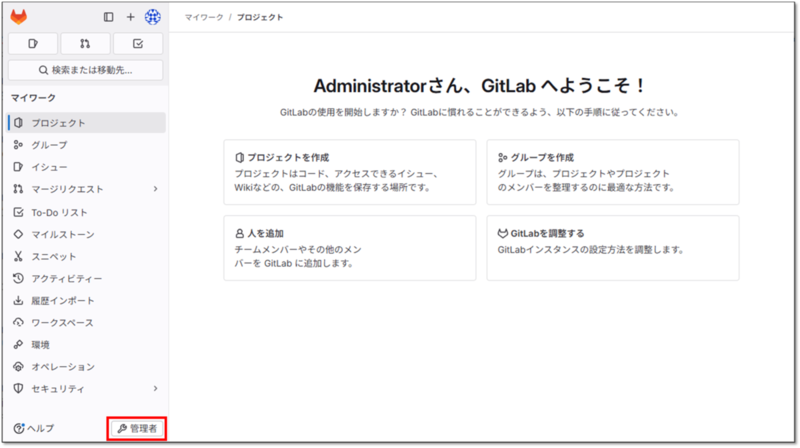Expand the セキュリティ chevron
The width and height of the screenshot is (800, 448).
156,389
